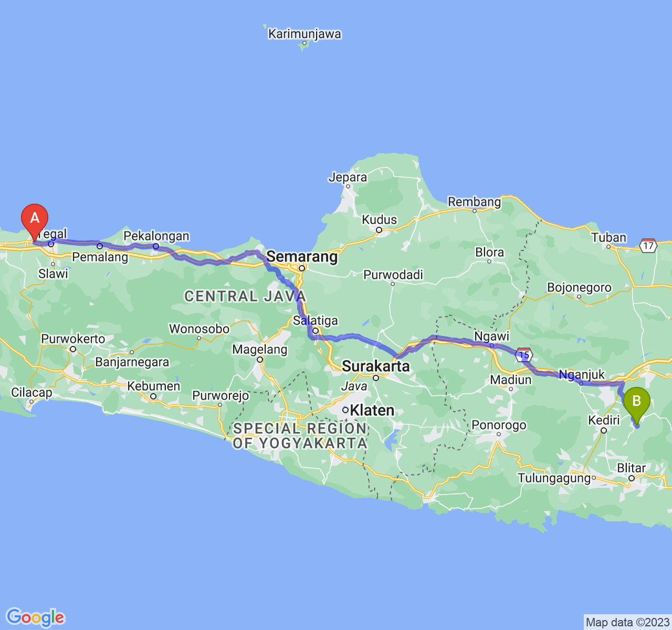Click the Klaten city dot
The image size is (672, 630).
pyautogui.click(x=345, y=410)
